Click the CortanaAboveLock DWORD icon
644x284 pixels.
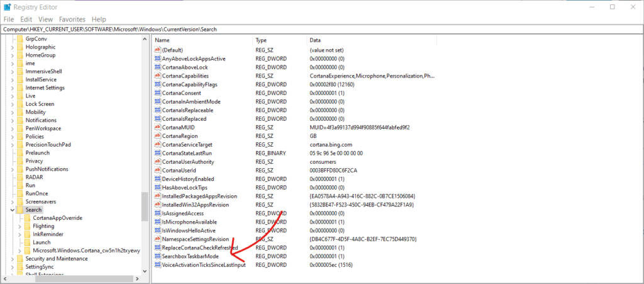(157, 67)
